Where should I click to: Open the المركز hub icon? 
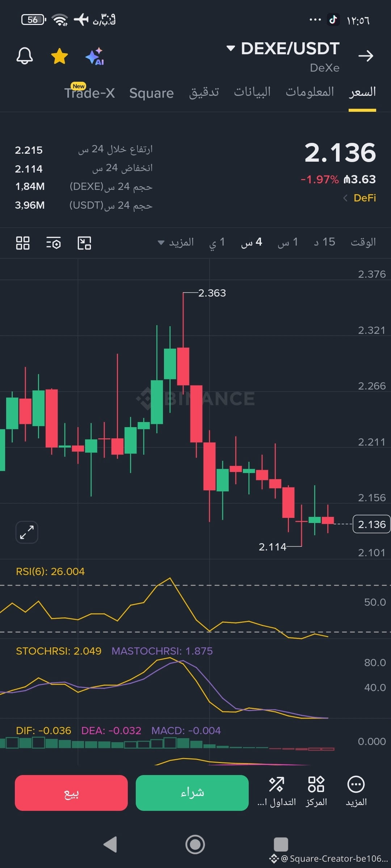coord(316,792)
